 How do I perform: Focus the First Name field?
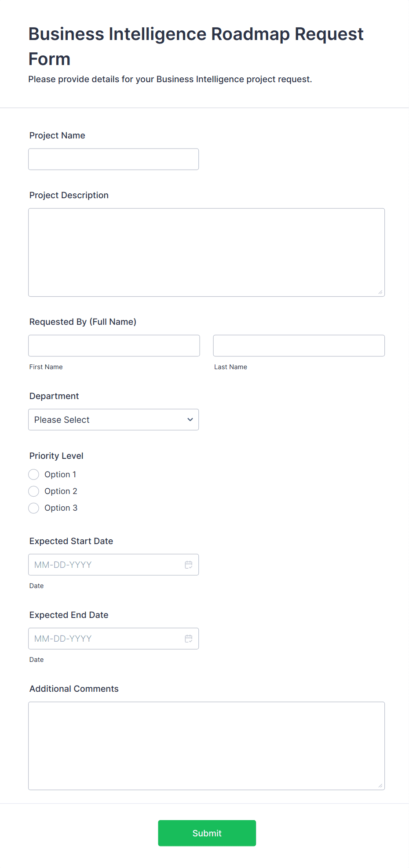[x=114, y=346]
